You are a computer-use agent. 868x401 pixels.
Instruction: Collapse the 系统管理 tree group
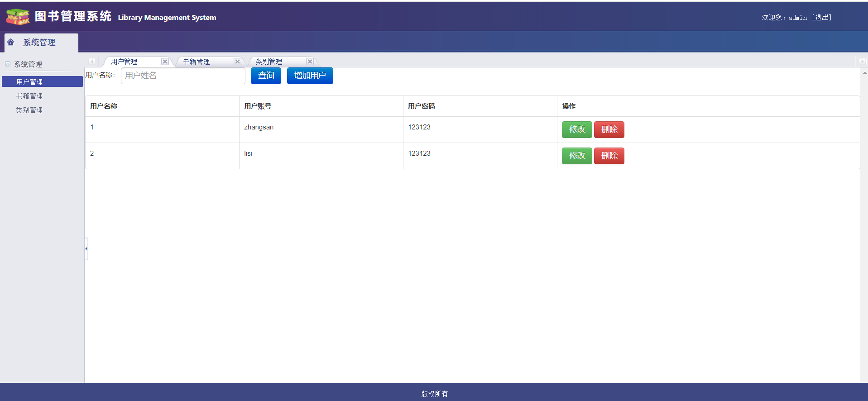point(8,64)
